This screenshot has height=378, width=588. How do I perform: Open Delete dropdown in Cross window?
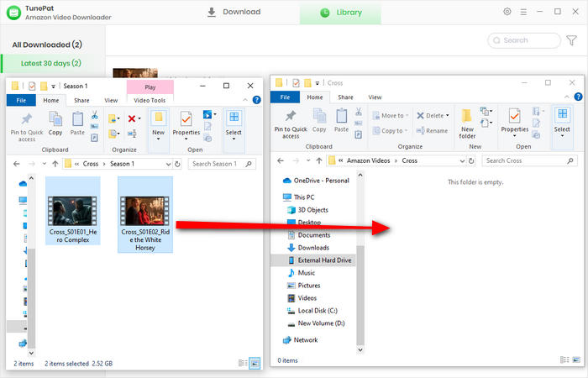pyautogui.click(x=433, y=116)
